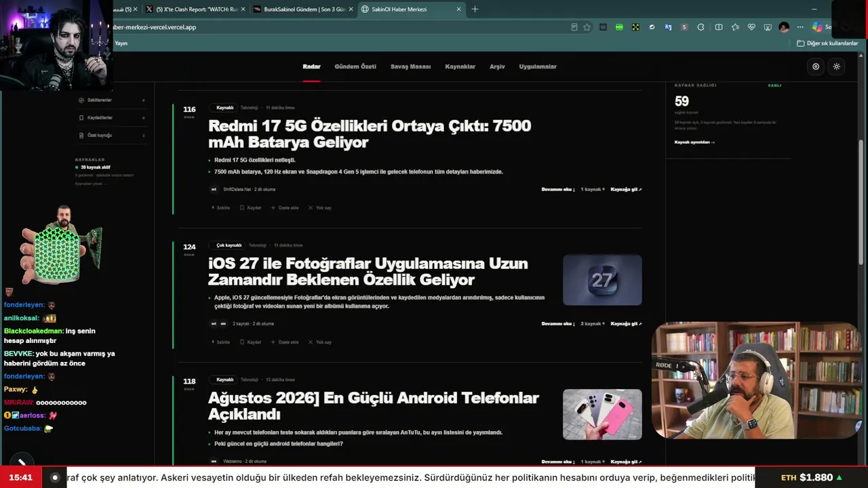
Task: Open the Redmi 17 5G article headline
Action: click(370, 134)
